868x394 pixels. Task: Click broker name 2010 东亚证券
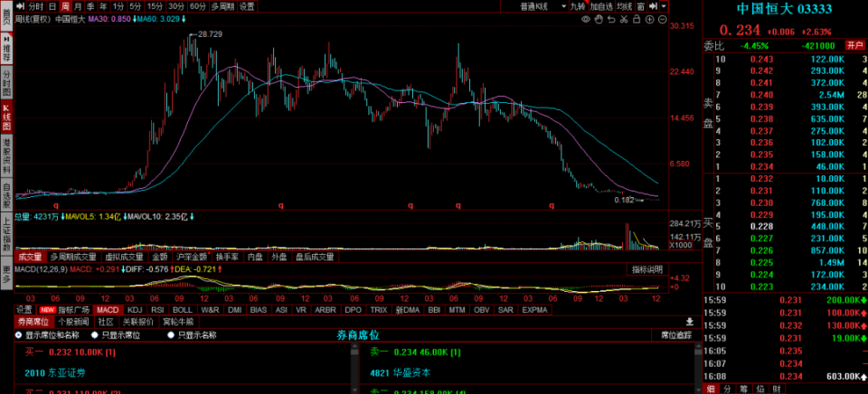coord(55,373)
